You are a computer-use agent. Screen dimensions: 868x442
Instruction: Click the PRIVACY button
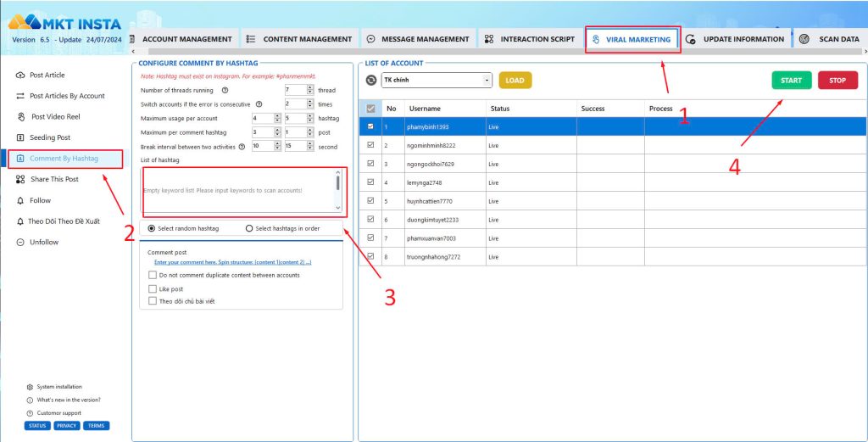(x=66, y=426)
